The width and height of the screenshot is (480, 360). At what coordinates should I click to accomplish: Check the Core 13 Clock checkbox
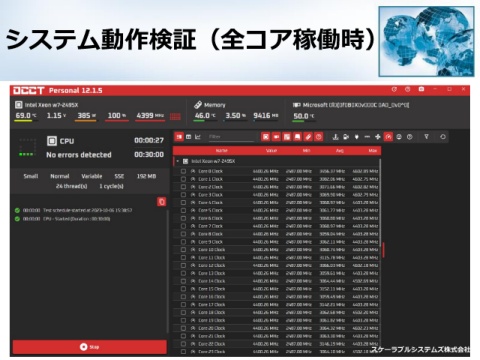pos(183,273)
